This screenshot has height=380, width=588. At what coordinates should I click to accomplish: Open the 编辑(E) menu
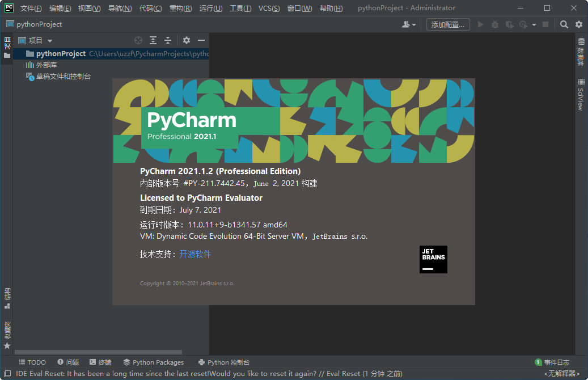pos(60,9)
